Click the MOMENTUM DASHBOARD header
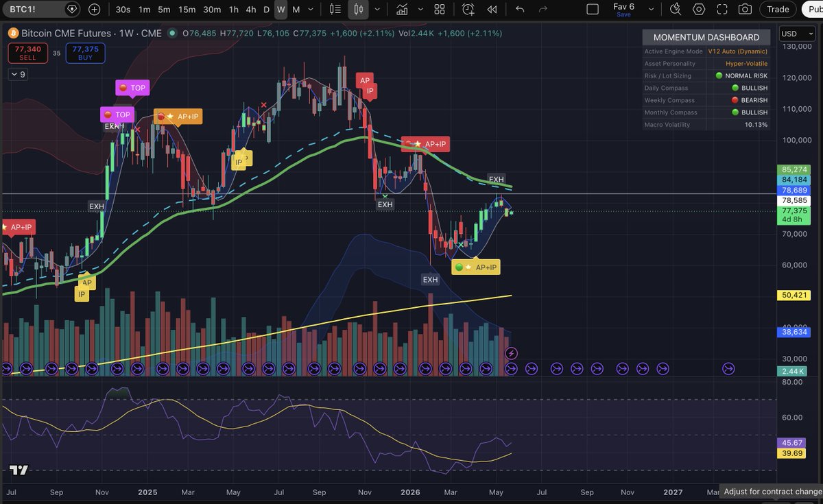 point(706,37)
